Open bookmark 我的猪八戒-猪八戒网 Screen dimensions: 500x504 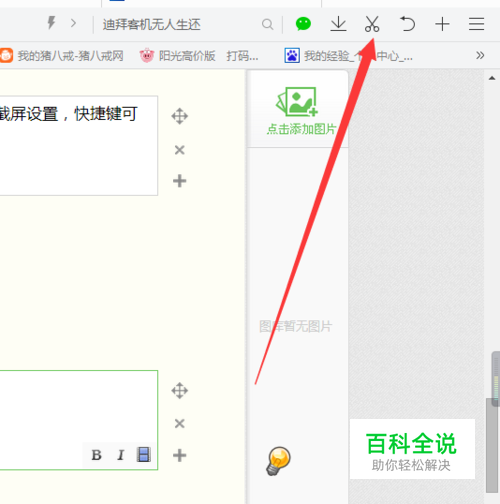pos(62,56)
